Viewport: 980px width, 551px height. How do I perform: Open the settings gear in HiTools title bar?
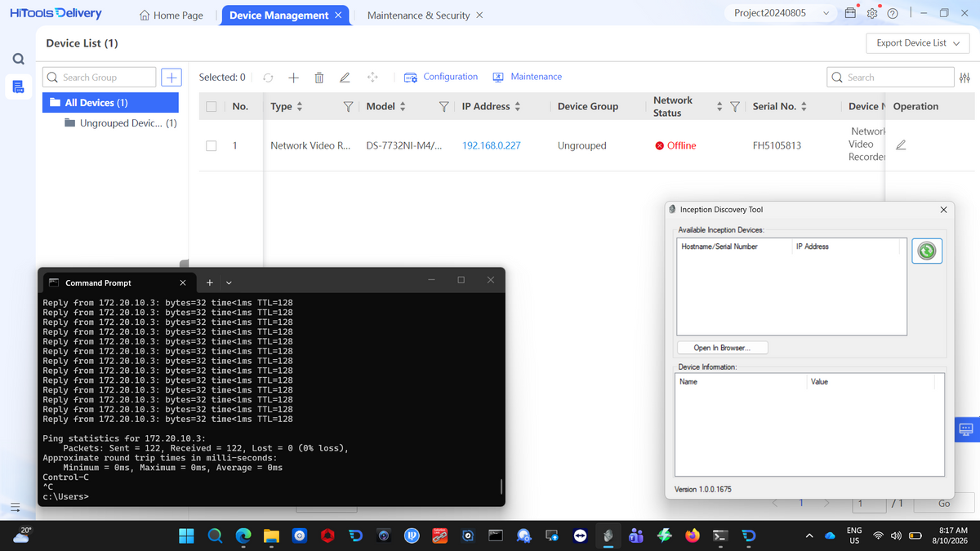click(x=872, y=14)
